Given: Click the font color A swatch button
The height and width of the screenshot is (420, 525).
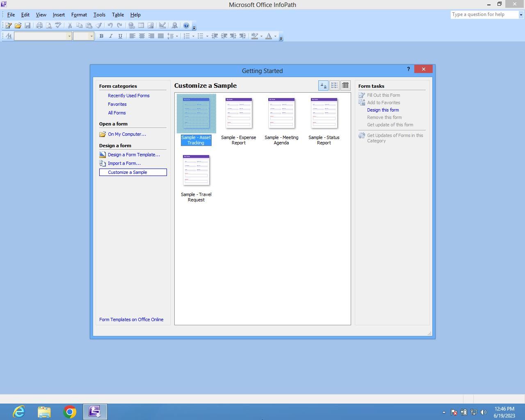Looking at the screenshot, I should tap(269, 36).
